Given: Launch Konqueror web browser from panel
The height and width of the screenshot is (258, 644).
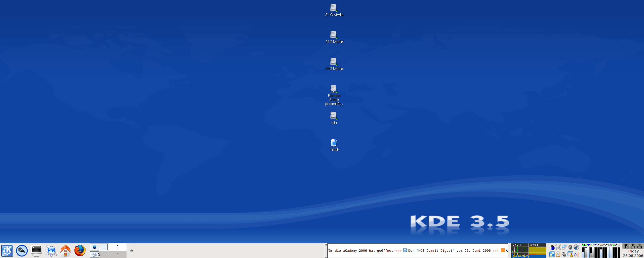Looking at the screenshot, I should point(51,251).
